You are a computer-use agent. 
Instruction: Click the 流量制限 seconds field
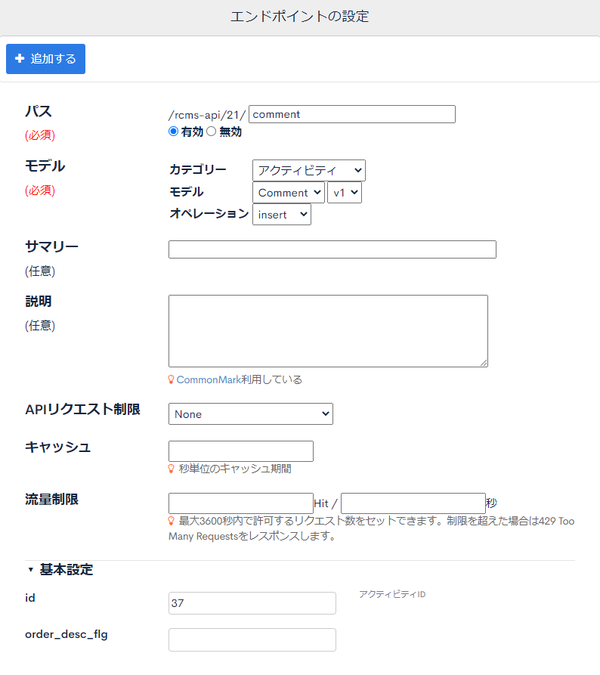pyautogui.click(x=413, y=503)
